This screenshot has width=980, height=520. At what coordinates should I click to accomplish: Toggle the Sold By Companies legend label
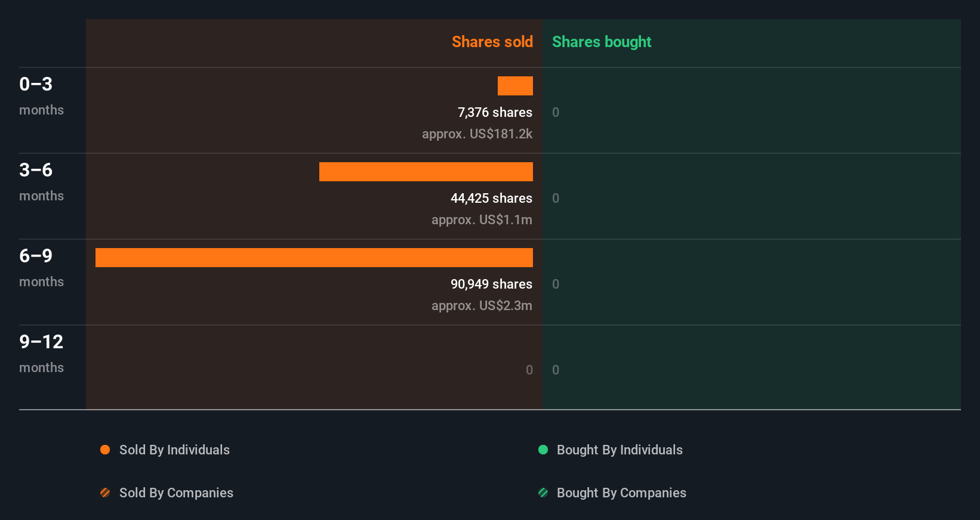pyautogui.click(x=176, y=493)
